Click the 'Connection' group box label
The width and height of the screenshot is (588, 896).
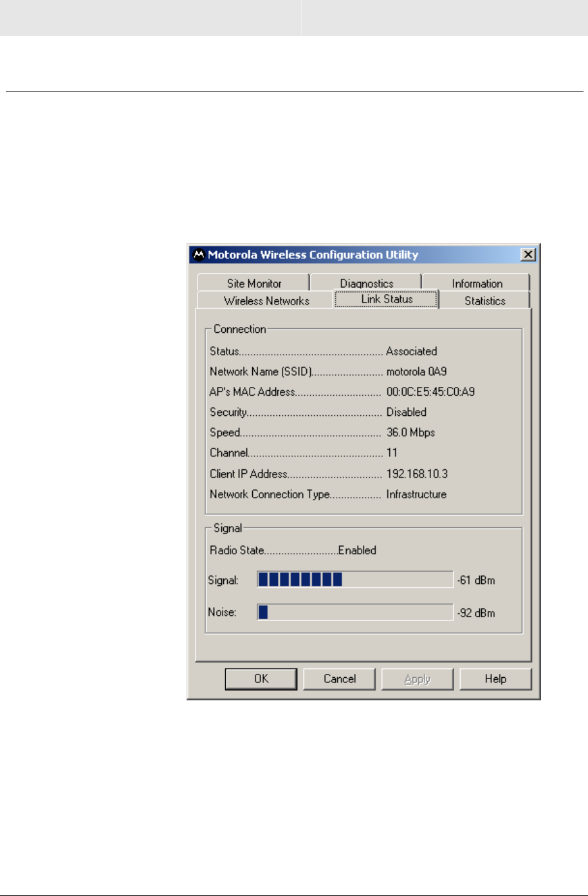[239, 329]
